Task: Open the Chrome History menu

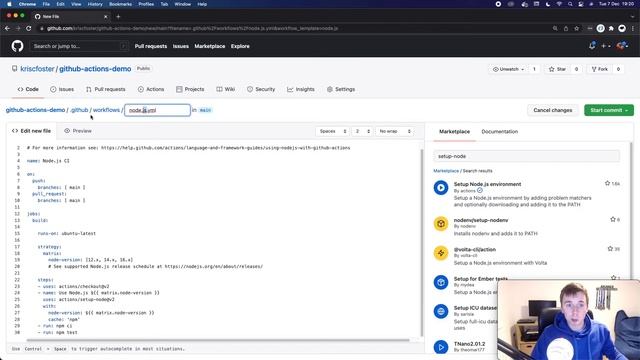Action: tap(95, 4)
